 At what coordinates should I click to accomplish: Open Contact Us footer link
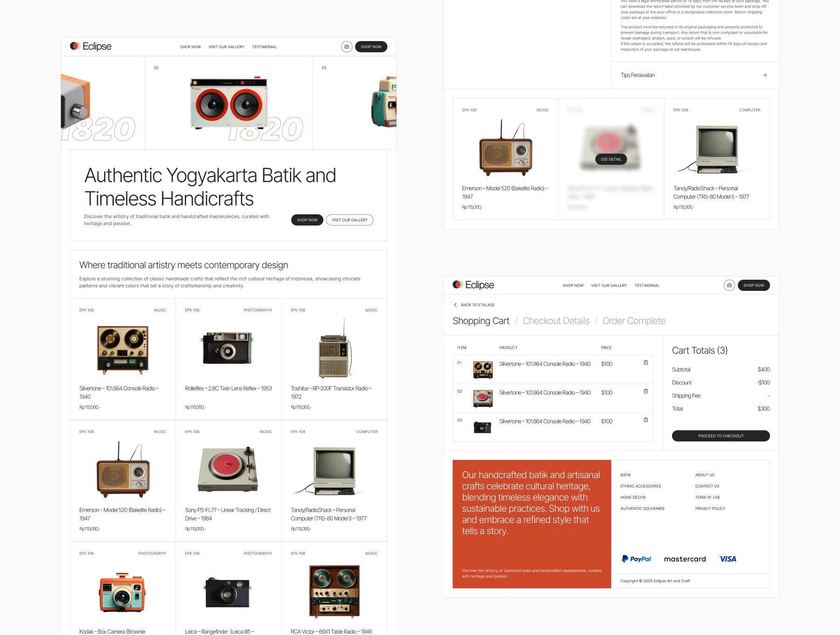707,486
